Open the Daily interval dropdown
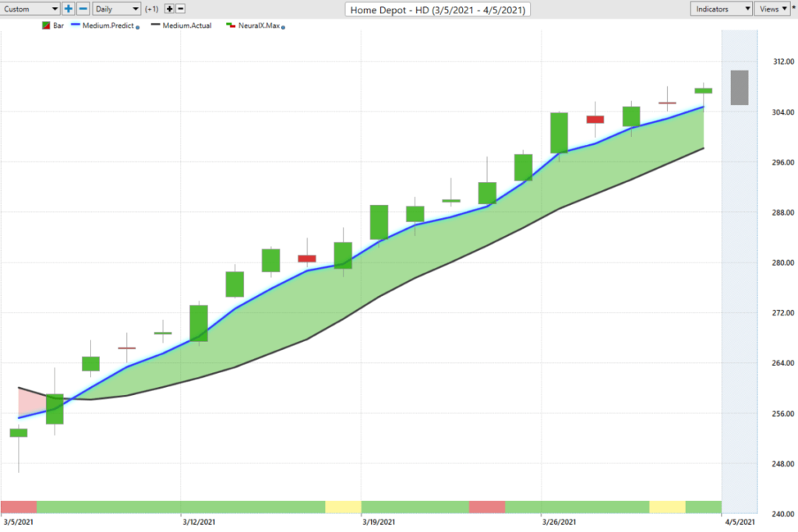The width and height of the screenshot is (798, 532). (117, 9)
